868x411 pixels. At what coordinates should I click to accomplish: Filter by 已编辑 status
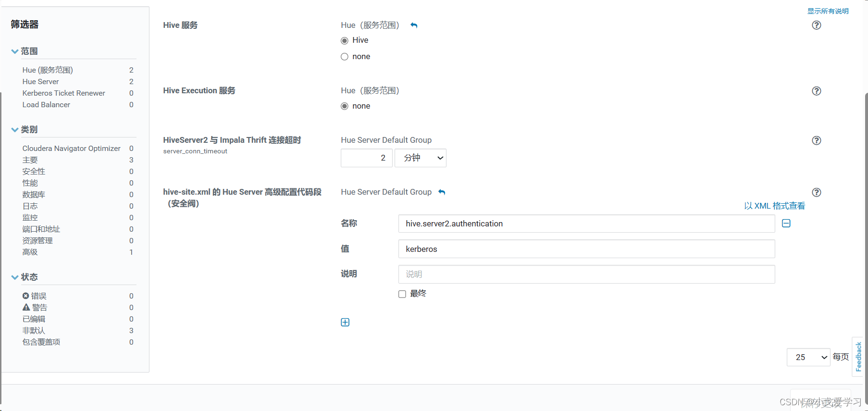34,319
